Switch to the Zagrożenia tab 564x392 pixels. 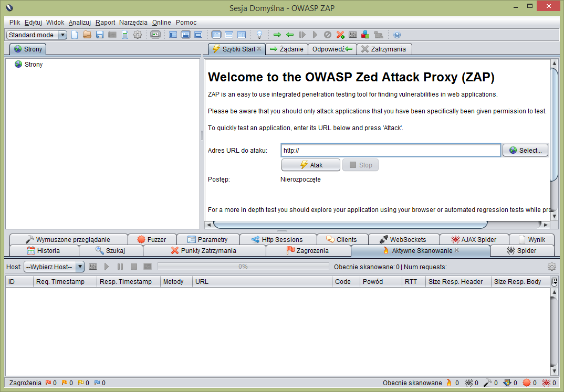click(308, 251)
